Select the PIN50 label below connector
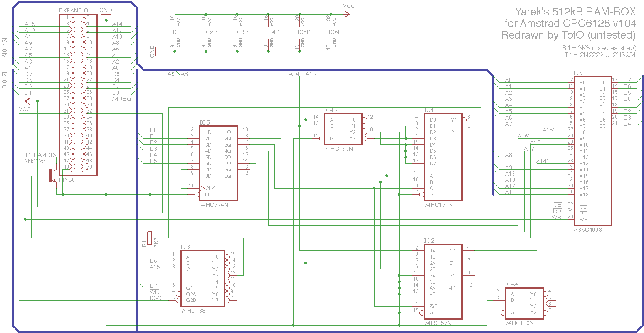This screenshot has width=644, height=333. coord(67,180)
